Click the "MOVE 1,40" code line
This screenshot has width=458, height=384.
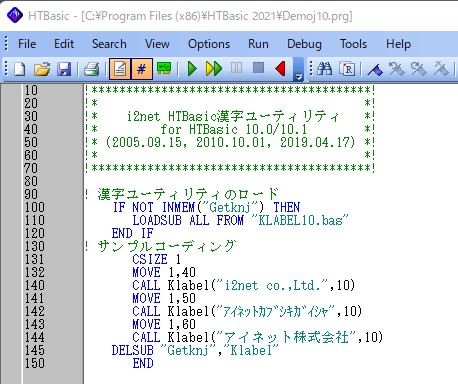coord(164,272)
